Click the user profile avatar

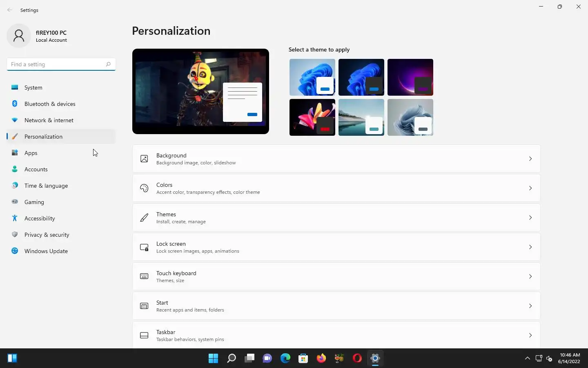[x=19, y=36]
